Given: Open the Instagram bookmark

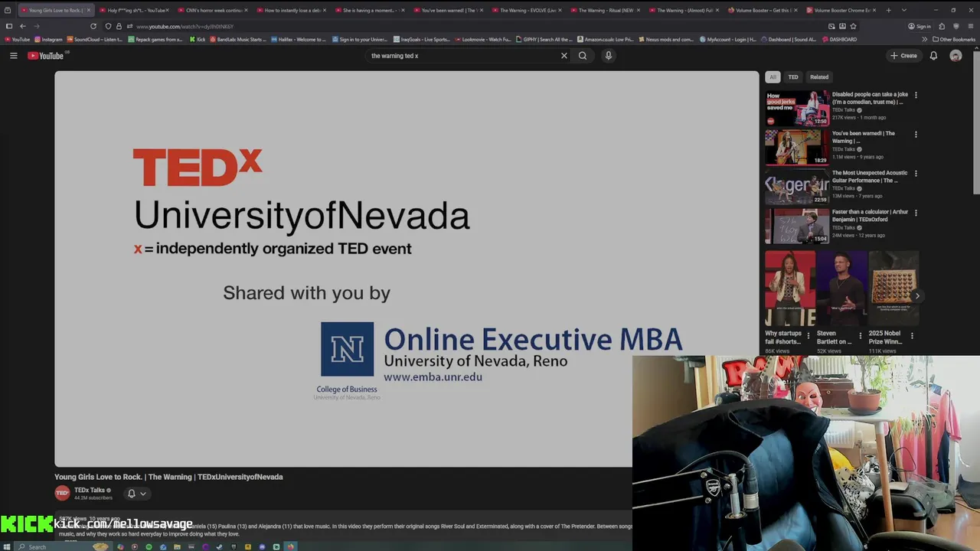Looking at the screenshot, I should point(49,39).
